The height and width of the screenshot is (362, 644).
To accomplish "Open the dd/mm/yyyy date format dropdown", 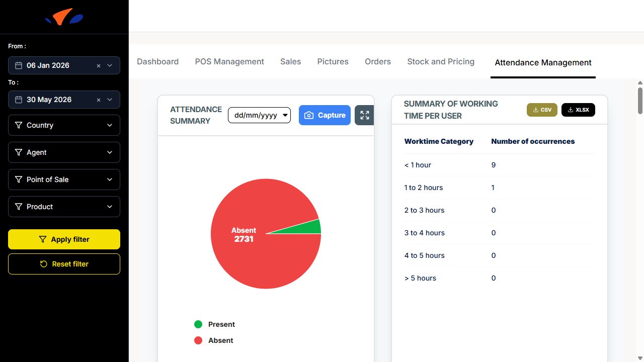I will click(259, 115).
